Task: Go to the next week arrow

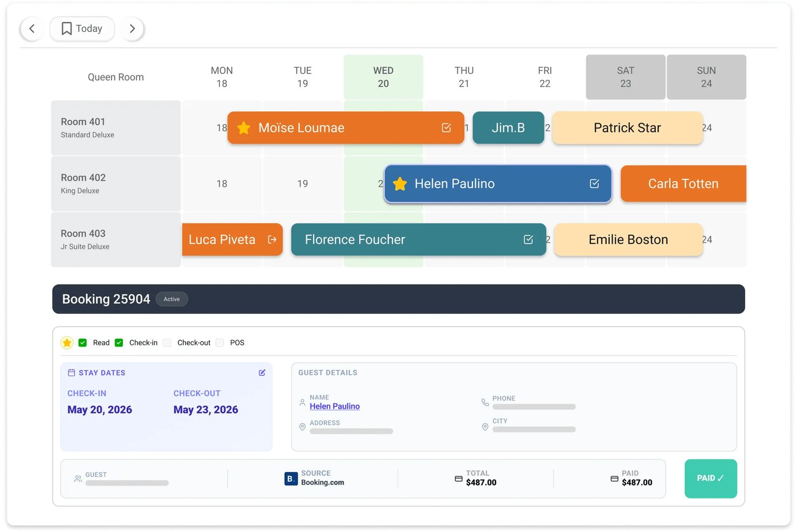Action: (x=133, y=29)
